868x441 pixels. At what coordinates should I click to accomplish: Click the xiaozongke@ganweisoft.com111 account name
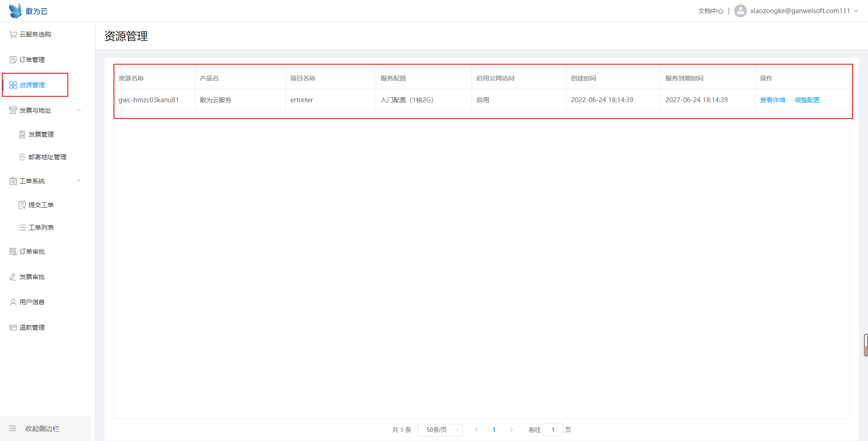pos(800,11)
